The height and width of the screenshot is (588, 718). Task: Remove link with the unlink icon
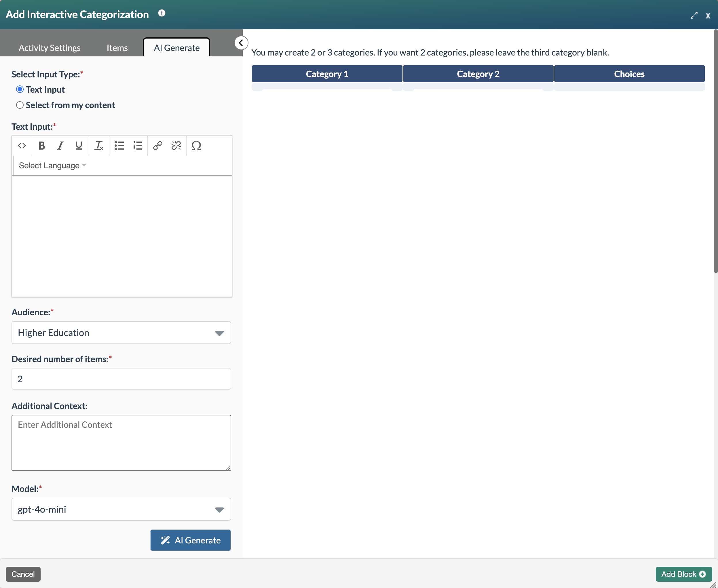[x=176, y=146]
